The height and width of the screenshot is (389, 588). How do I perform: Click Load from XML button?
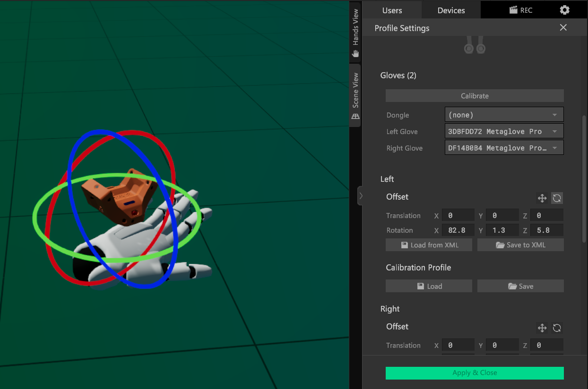point(429,245)
